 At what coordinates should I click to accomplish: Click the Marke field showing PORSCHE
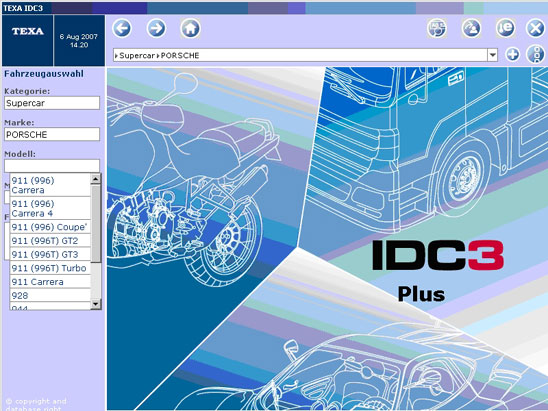tap(52, 135)
